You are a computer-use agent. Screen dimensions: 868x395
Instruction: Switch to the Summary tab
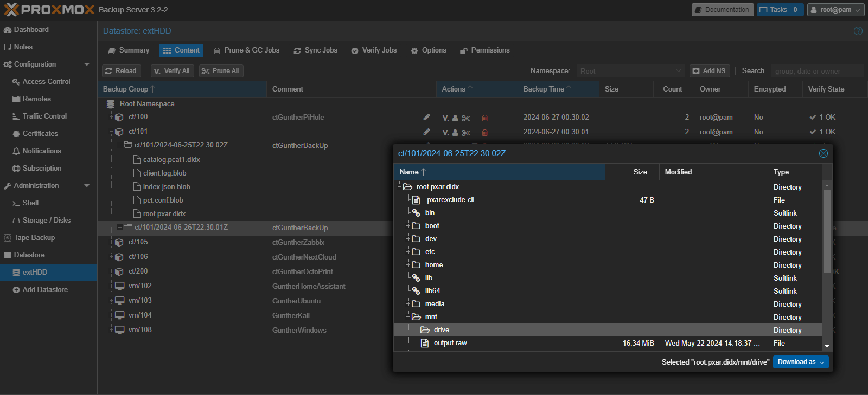(129, 50)
